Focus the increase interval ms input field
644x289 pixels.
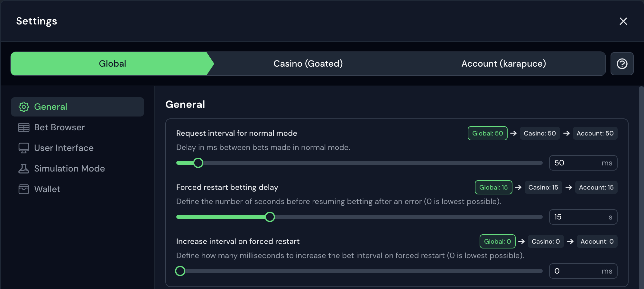[576, 271]
